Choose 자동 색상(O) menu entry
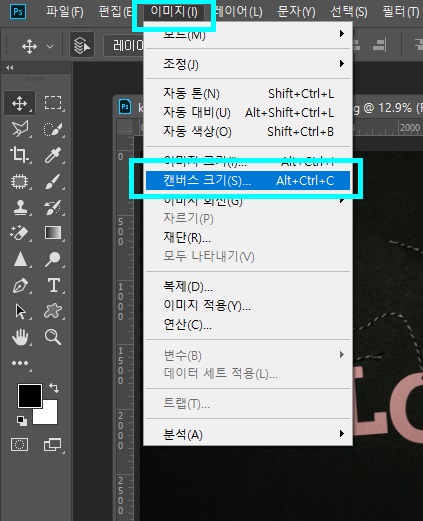 (248, 132)
